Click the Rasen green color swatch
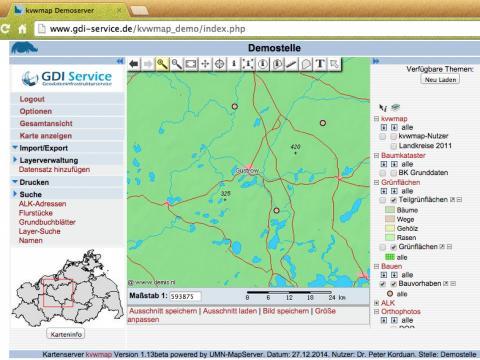Viewport: 480px width, 360px height. [x=390, y=238]
